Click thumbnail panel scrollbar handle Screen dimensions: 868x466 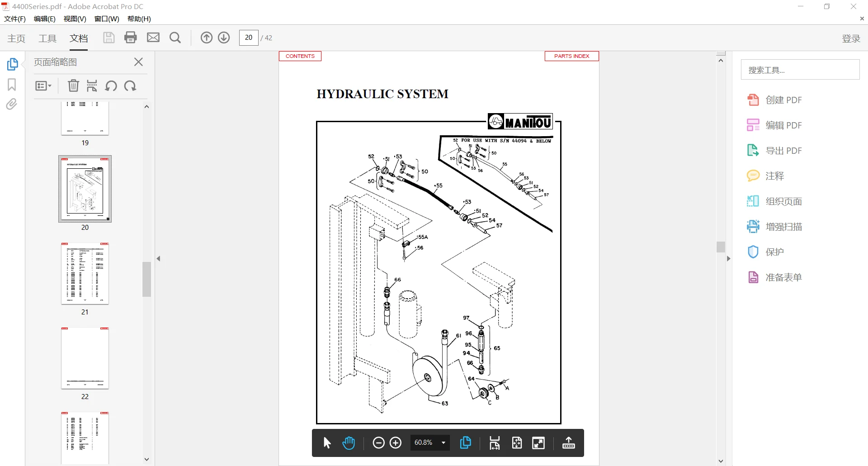[x=146, y=279]
